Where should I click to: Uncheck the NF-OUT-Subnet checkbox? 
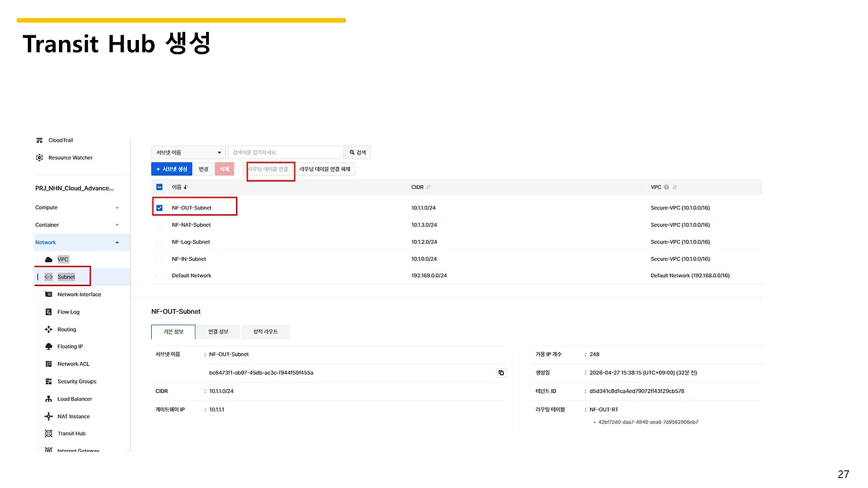tap(159, 208)
